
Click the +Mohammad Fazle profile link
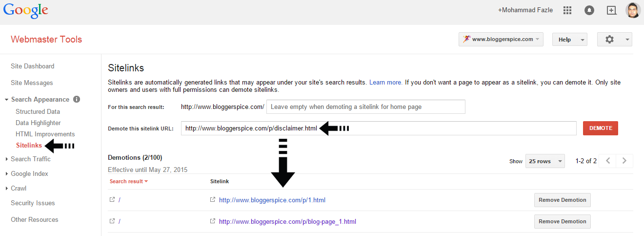pos(526,10)
